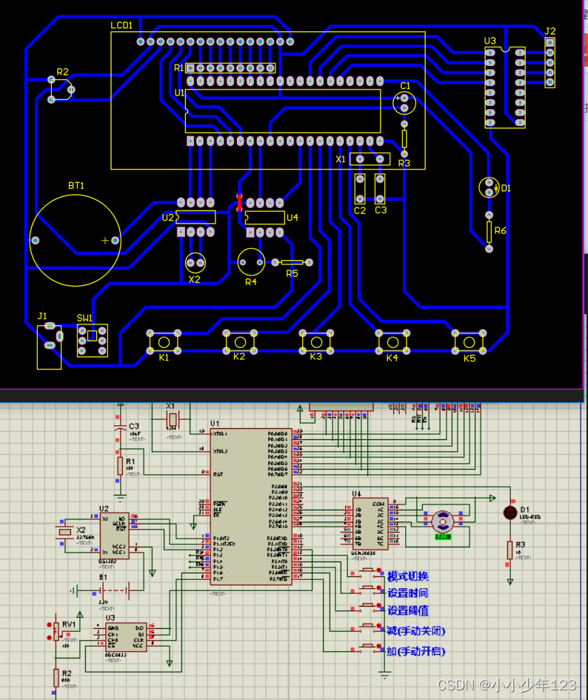Select the U3 ADC chip in schematic
This screenshot has width=588, height=700.
pyautogui.click(x=126, y=637)
